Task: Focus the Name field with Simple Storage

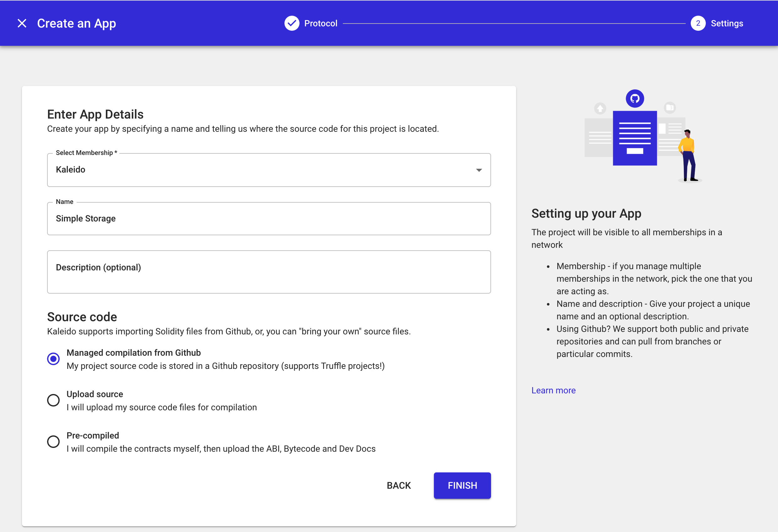Action: [269, 218]
